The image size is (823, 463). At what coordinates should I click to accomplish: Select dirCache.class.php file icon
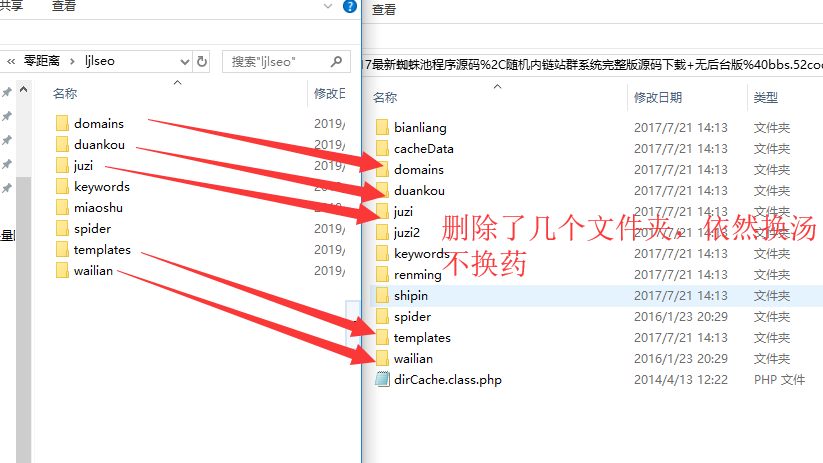pos(382,380)
